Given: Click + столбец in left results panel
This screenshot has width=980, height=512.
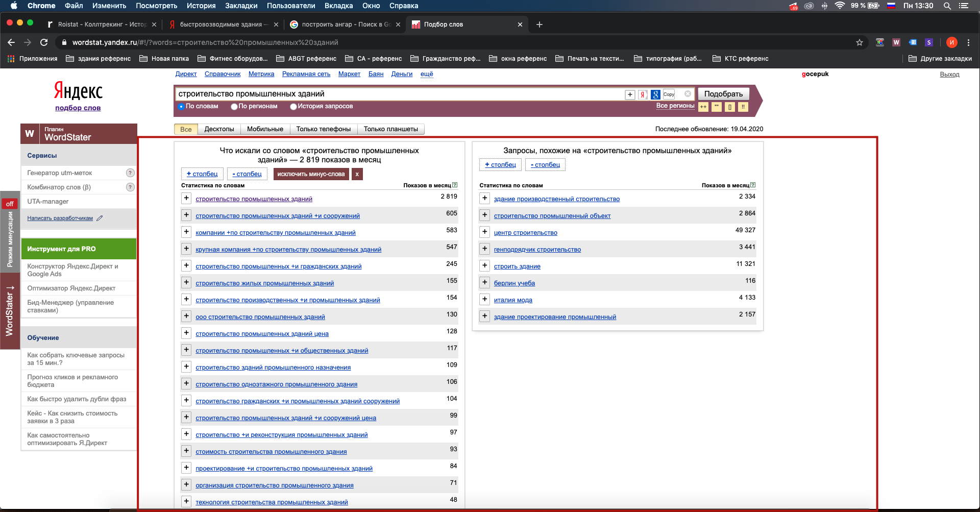Looking at the screenshot, I should (x=202, y=174).
